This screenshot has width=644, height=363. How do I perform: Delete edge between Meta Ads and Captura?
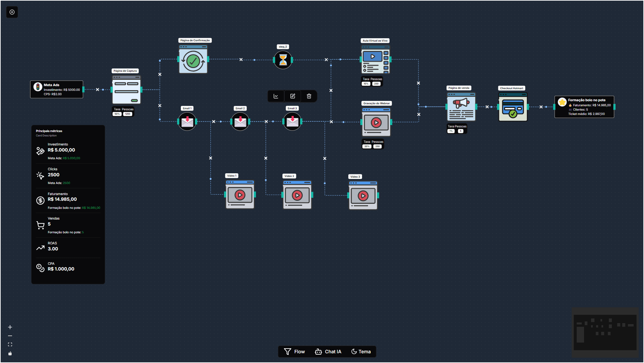pos(97,89)
